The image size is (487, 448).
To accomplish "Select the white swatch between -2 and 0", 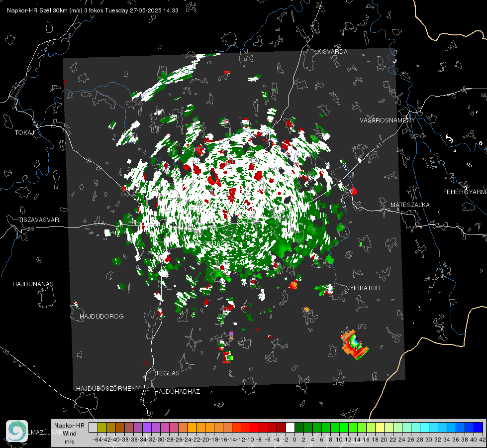I will click(x=290, y=427).
